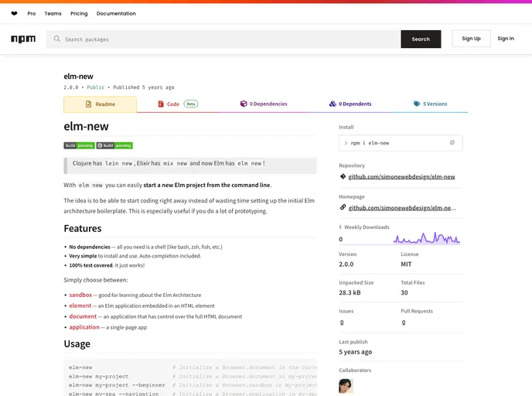Switch to the 5 Versions tab

tap(430, 104)
